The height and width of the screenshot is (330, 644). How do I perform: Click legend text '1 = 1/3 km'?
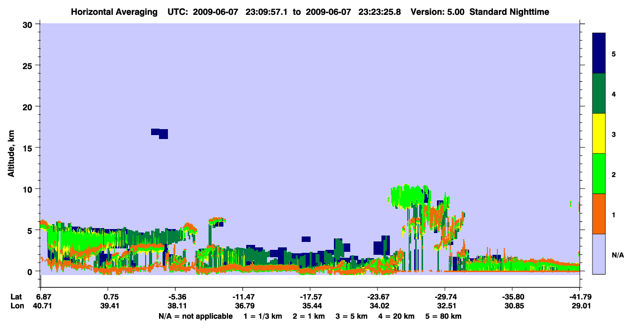coord(263,316)
